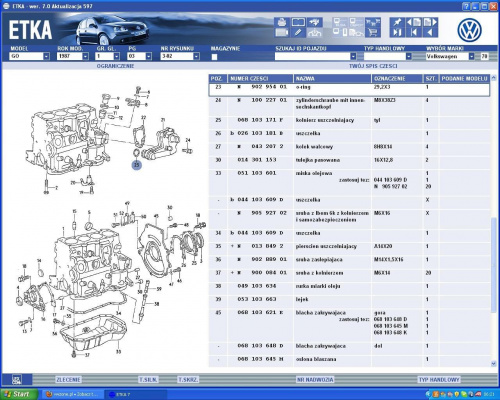Click the Start button
The height and width of the screenshot is (400, 500).
[19, 394]
